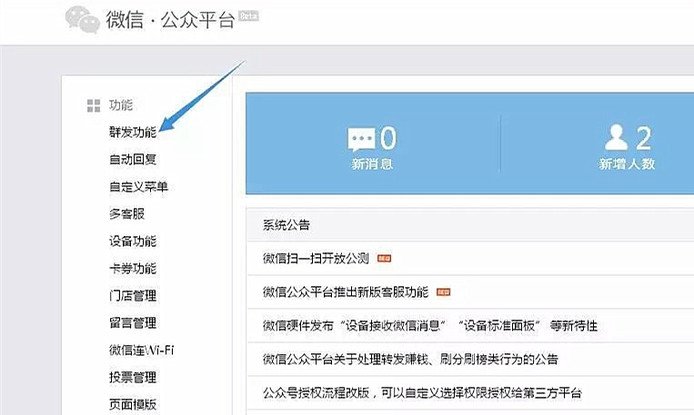The width and height of the screenshot is (694, 415).
Task: Click the 功能 section heading
Action: 121,105
